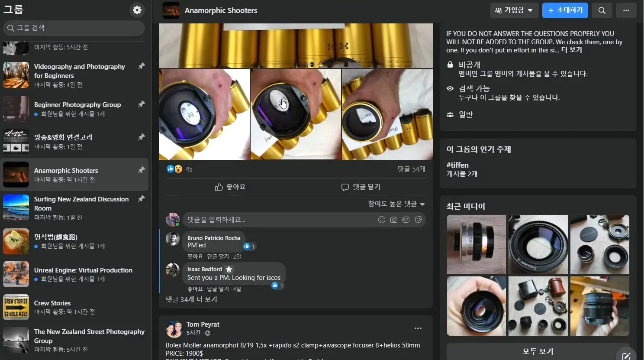644x360 pixels.
Task: Open Tom Peyrat post options menu
Action: pyautogui.click(x=418, y=328)
